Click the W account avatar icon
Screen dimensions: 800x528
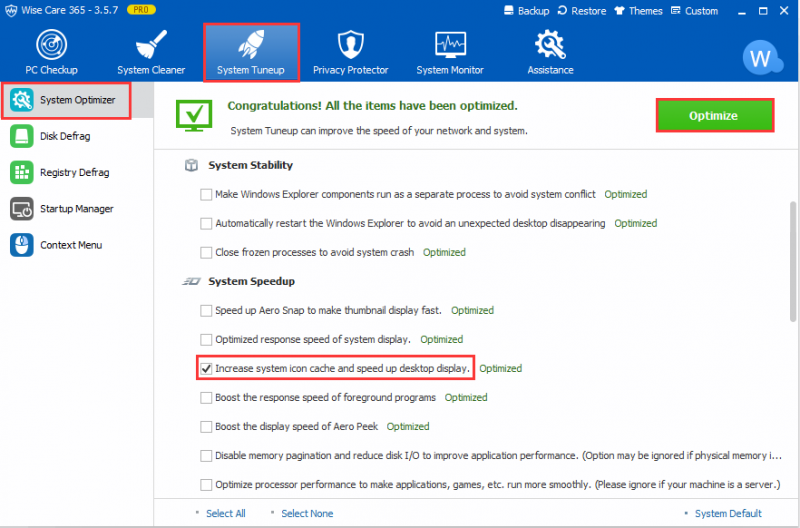(762, 58)
